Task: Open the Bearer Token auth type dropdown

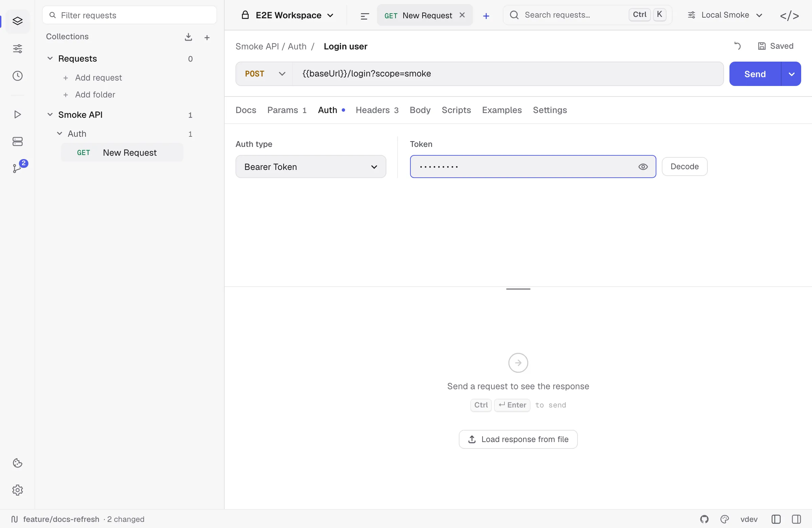Action: pyautogui.click(x=311, y=167)
